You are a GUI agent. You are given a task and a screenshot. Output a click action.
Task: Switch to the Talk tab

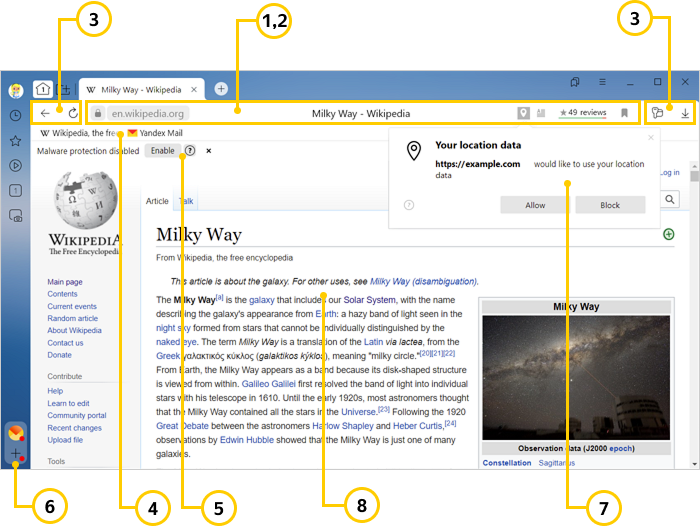click(186, 201)
